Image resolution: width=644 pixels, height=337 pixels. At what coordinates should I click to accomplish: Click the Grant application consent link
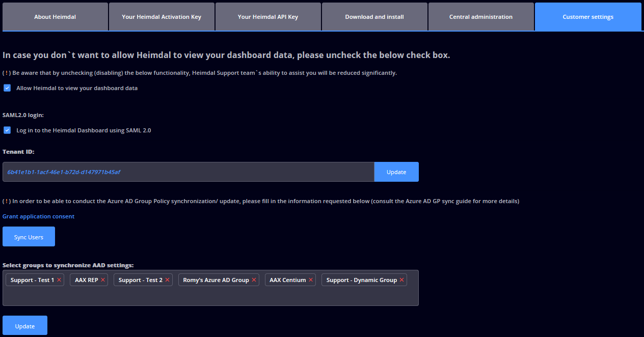39,216
